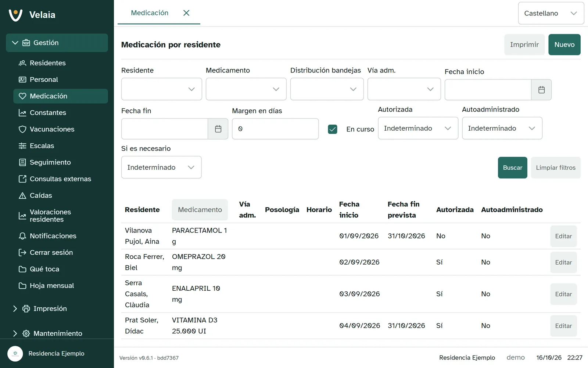The image size is (588, 368).
Task: Click resident Prat Soler, Dídac
Action: pos(141,326)
